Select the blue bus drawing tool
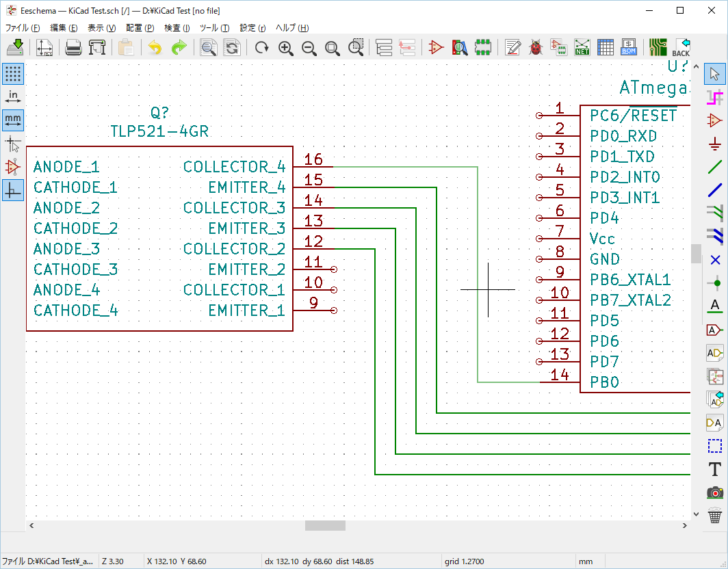Viewport: 728px width, 569px height. tap(715, 190)
